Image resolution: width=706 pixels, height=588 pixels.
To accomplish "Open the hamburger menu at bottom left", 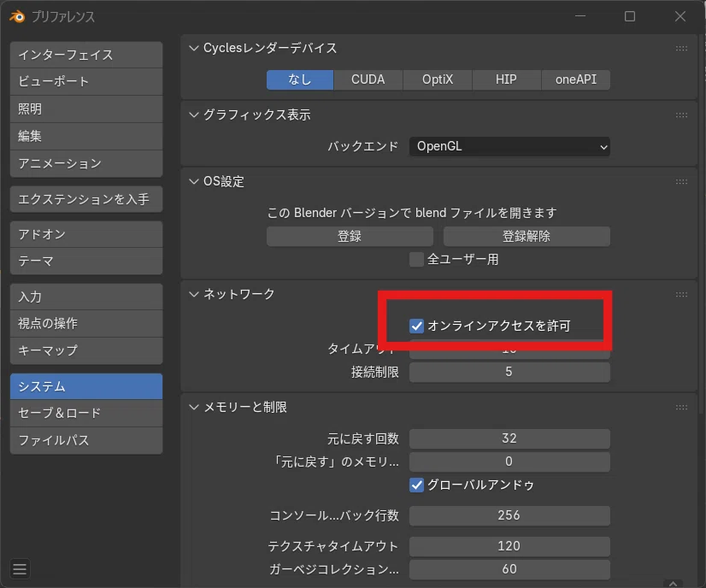I will click(x=20, y=569).
